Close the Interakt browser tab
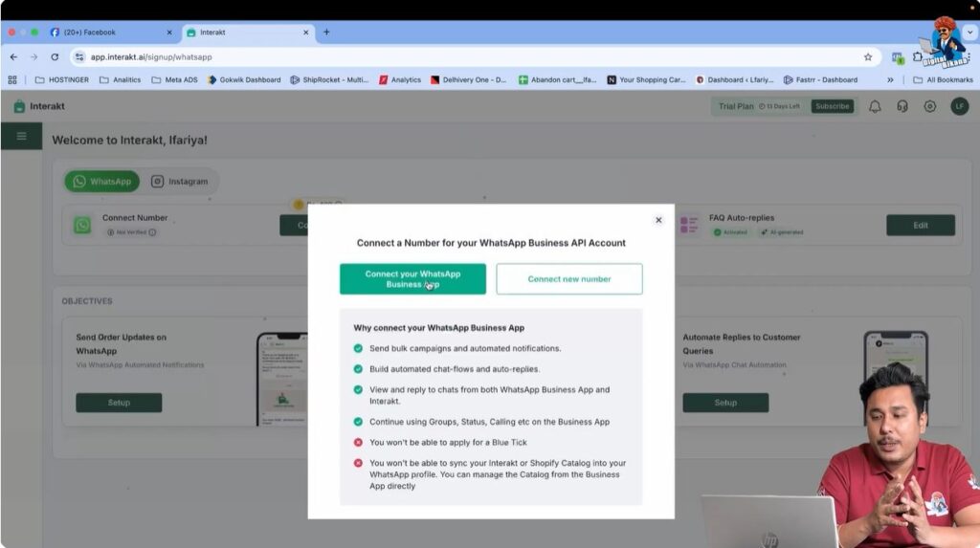 pos(305,33)
